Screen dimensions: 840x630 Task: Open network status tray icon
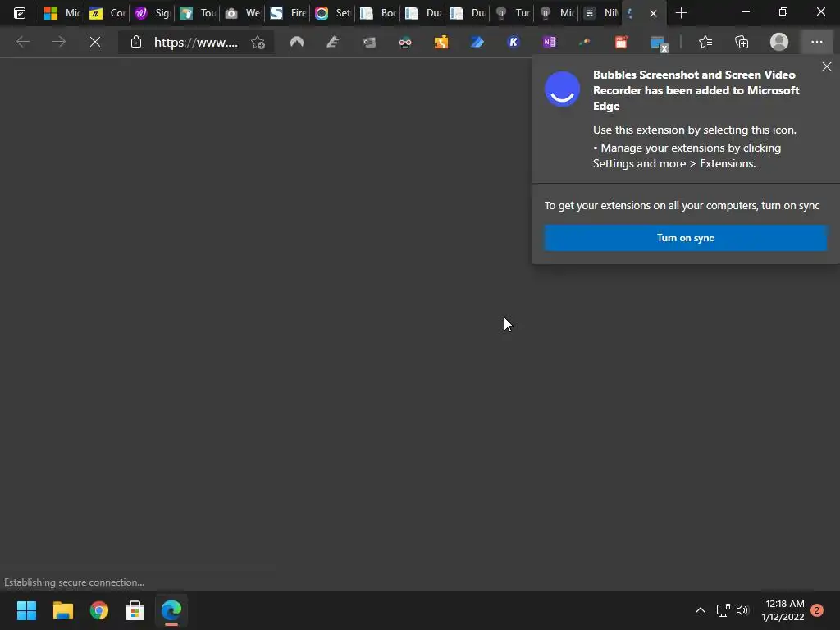pos(724,610)
